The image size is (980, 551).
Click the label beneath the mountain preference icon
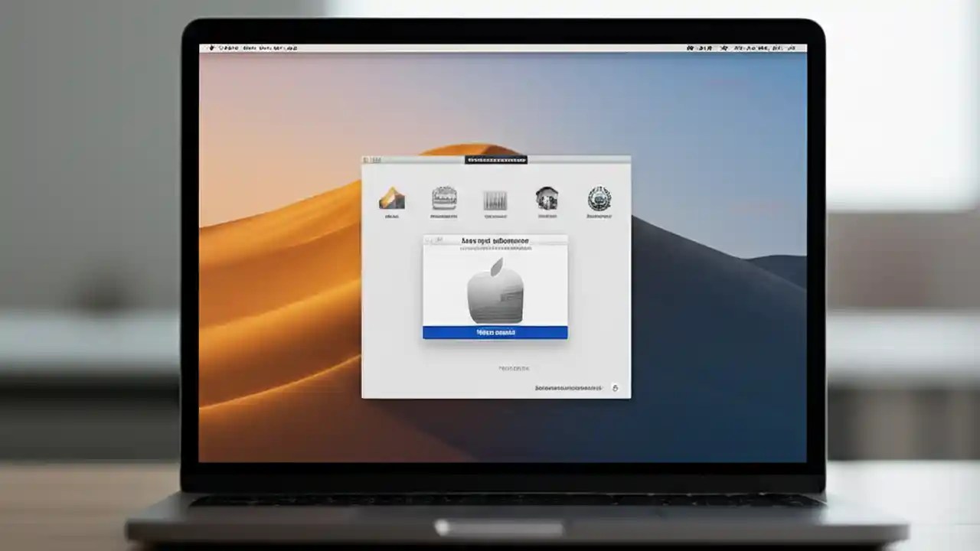click(391, 216)
